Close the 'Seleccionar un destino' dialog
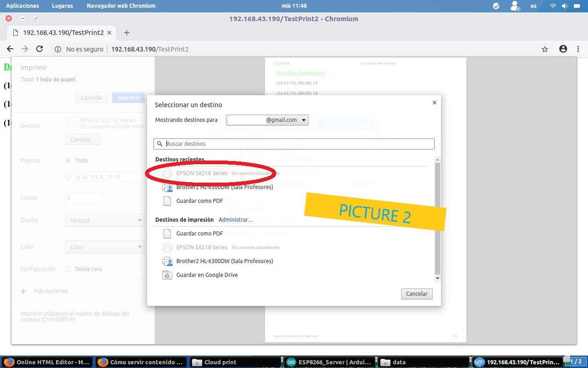 (x=434, y=103)
